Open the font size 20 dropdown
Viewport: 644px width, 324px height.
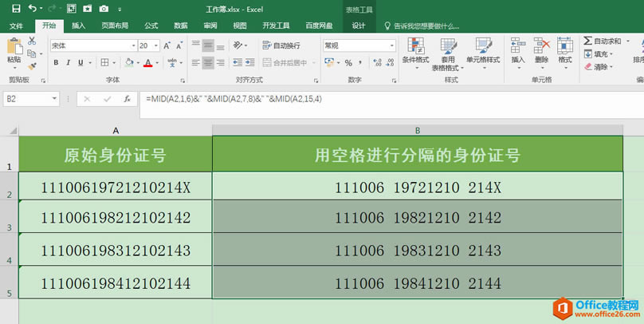(156, 45)
